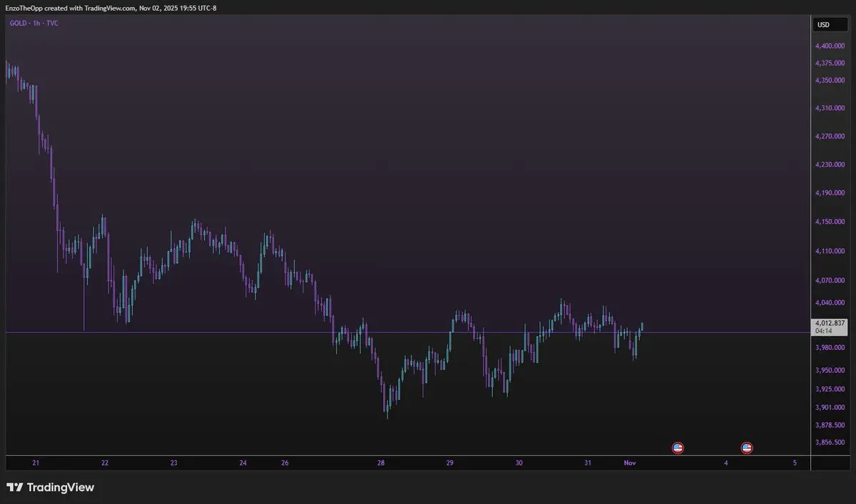The height and width of the screenshot is (504, 856).
Task: Click the 4,110.000 price axis label
Action: pyautogui.click(x=829, y=251)
